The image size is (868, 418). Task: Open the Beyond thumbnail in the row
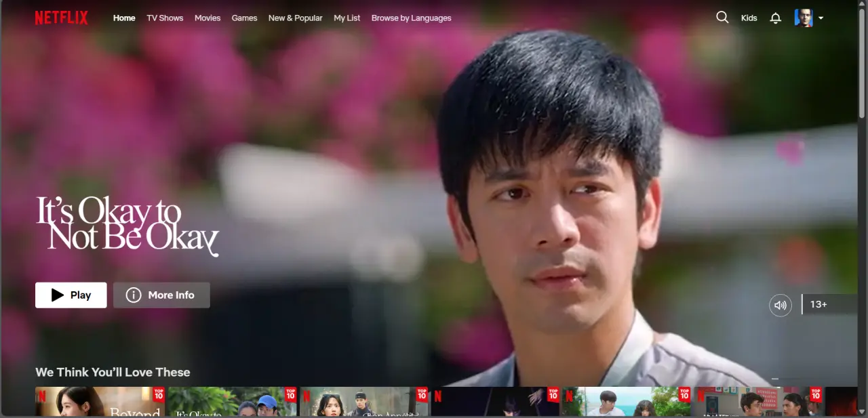[x=100, y=401]
